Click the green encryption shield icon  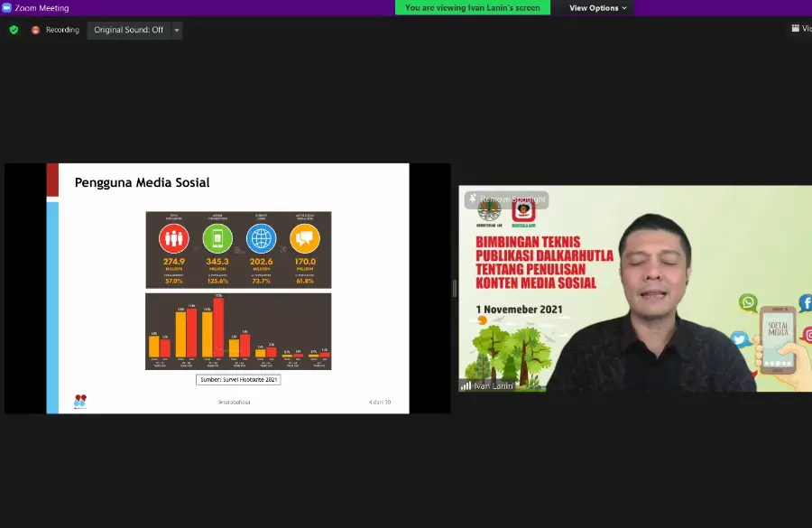pos(14,30)
